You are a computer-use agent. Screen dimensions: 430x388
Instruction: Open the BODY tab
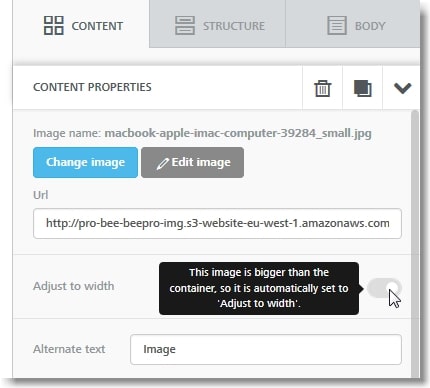pyautogui.click(x=353, y=24)
